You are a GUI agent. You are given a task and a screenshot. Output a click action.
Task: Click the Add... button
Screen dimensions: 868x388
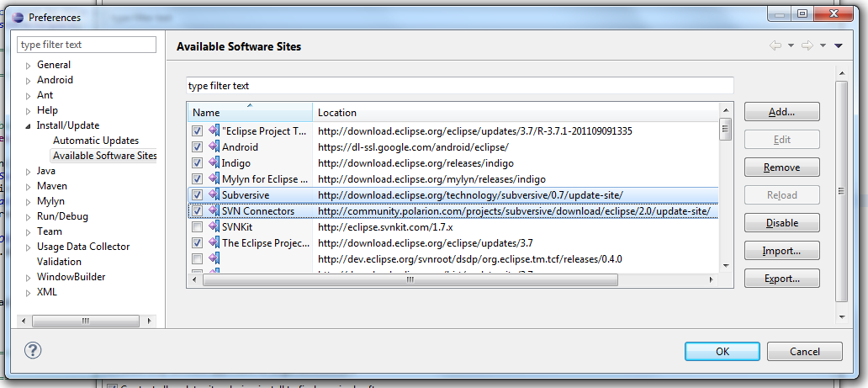[x=781, y=112]
